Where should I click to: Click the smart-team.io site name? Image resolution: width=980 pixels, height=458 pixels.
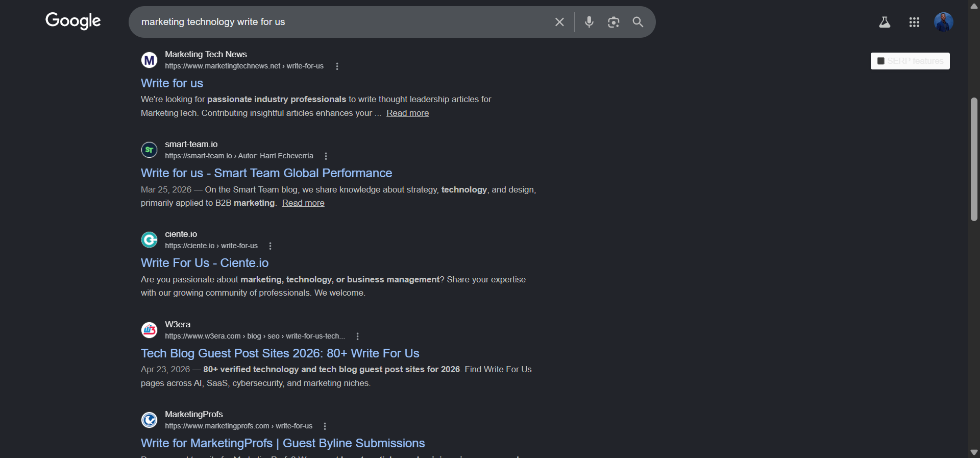pyautogui.click(x=191, y=144)
